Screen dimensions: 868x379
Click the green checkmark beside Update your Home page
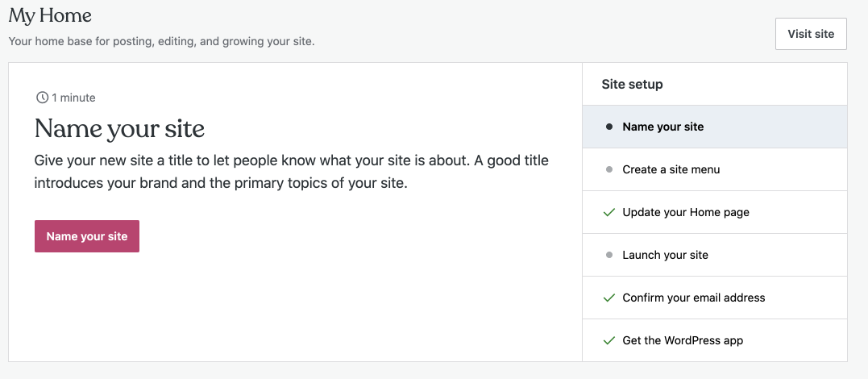click(x=609, y=212)
